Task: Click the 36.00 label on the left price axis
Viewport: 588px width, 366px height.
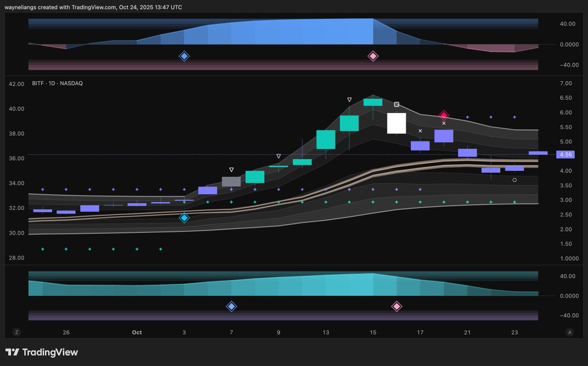Action: (x=17, y=158)
